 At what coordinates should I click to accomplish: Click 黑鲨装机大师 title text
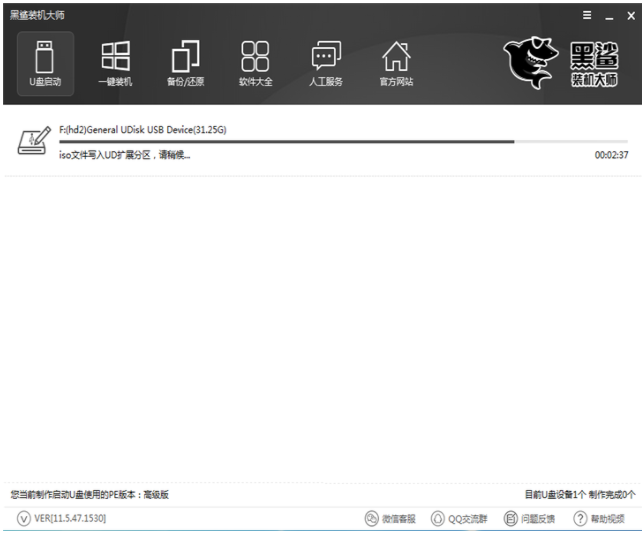[37, 15]
